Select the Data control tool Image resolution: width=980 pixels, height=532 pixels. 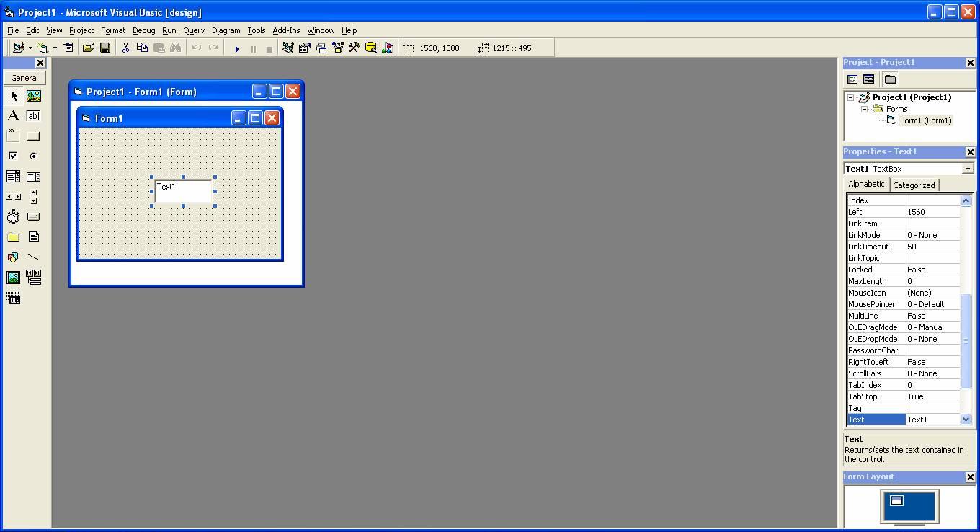[x=33, y=278]
